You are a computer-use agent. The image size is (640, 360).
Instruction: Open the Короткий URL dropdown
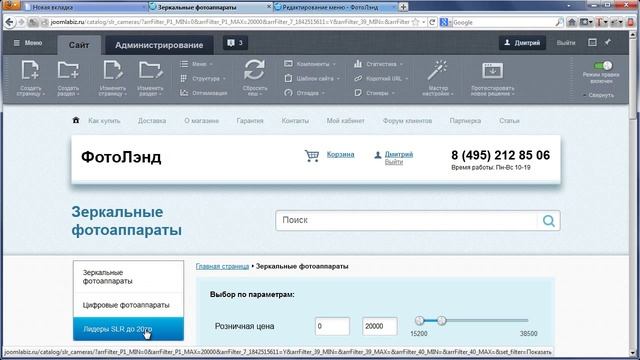pos(381,78)
